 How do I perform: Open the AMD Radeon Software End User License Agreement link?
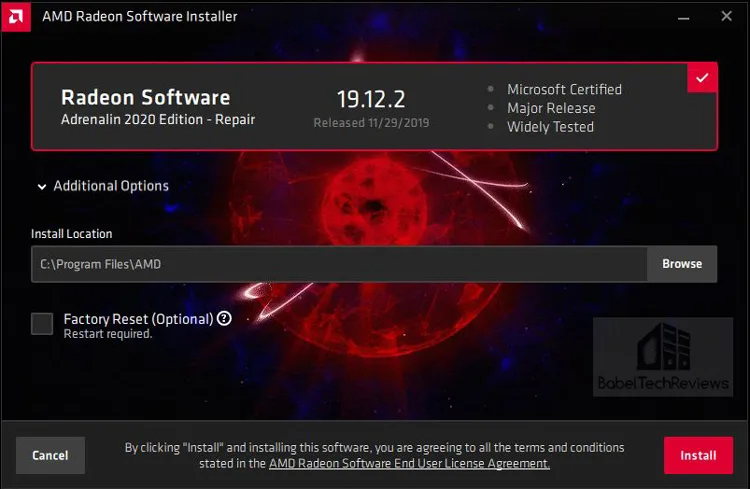409,463
